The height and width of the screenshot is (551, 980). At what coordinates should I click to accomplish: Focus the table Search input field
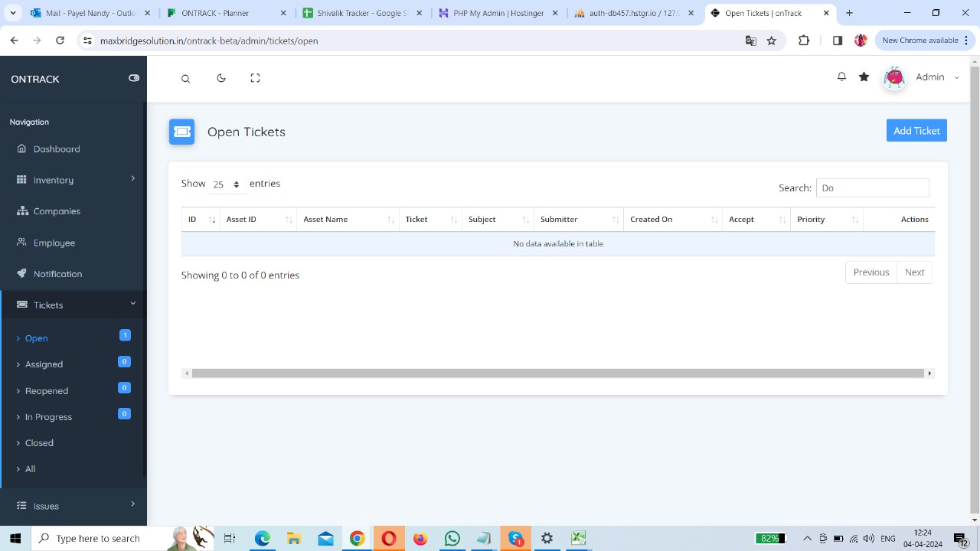click(x=872, y=188)
